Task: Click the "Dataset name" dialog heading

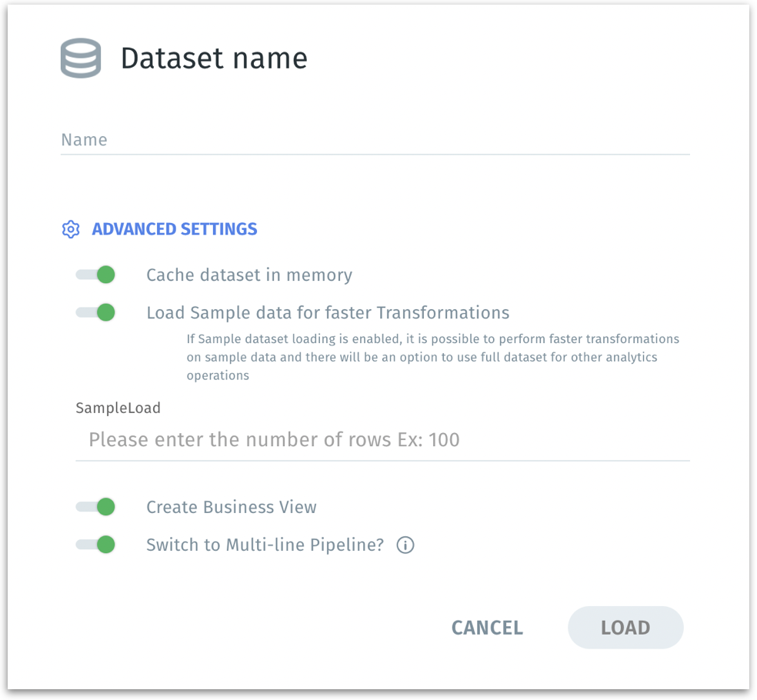Action: pyautogui.click(x=214, y=58)
